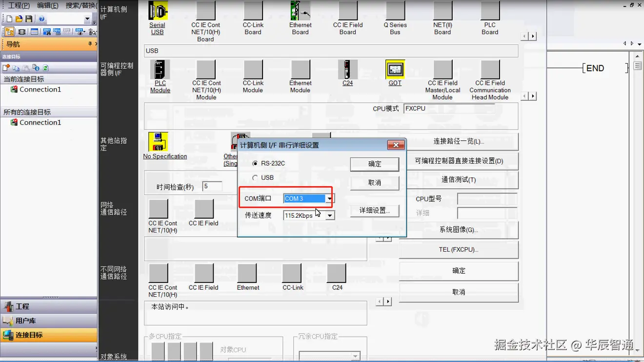The width and height of the screenshot is (644, 362).
Task: Switch connection type to USB
Action: [255, 177]
